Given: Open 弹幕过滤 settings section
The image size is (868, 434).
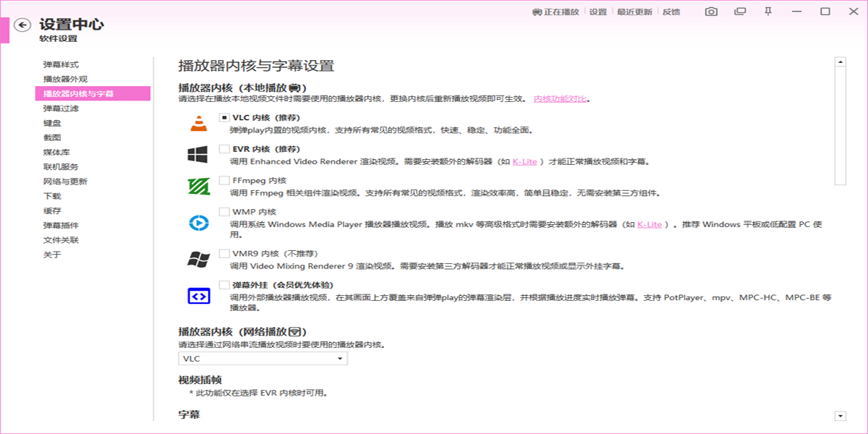Looking at the screenshot, I should tap(61, 109).
